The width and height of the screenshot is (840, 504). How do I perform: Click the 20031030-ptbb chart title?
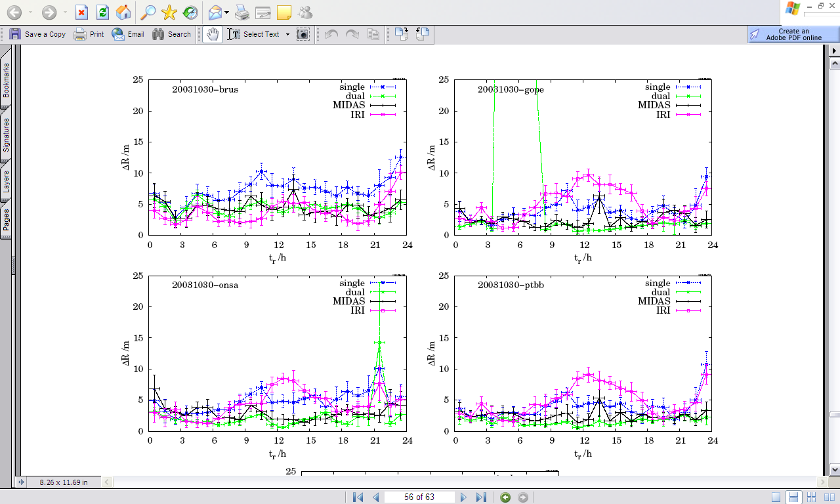click(x=511, y=285)
